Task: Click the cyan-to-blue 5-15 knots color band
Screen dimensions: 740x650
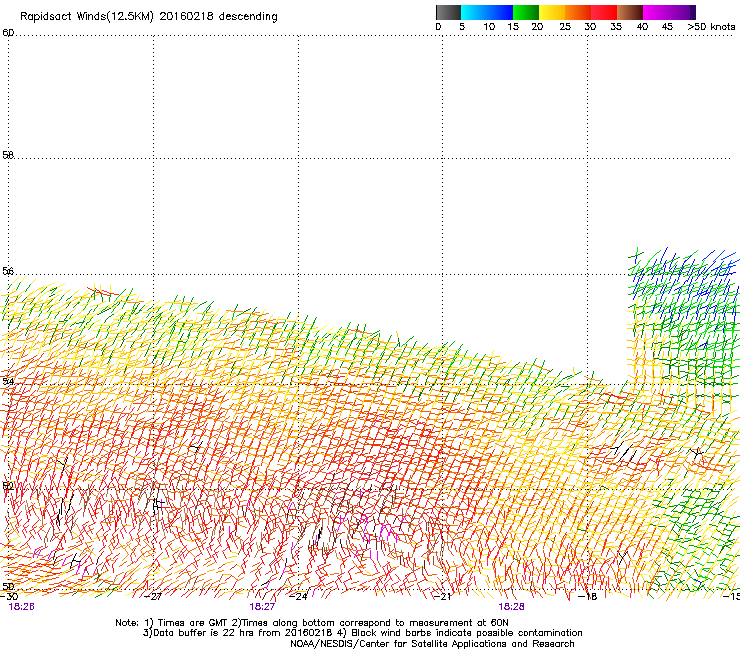Action: point(487,12)
